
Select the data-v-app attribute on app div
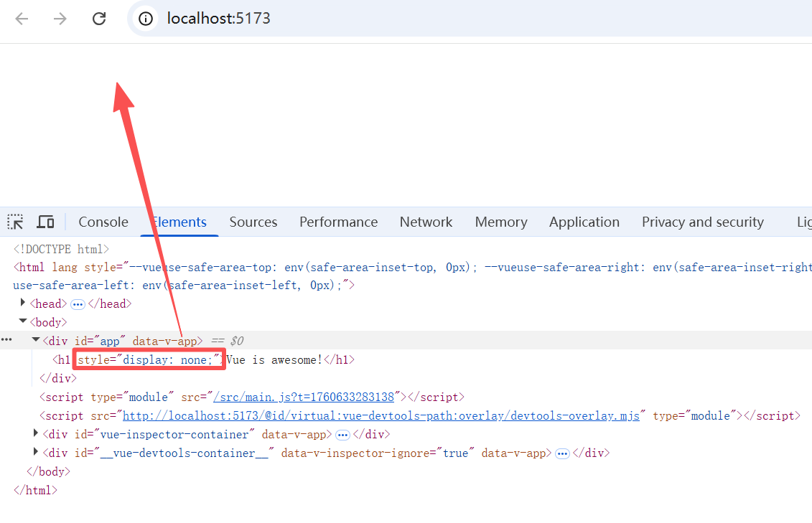click(164, 341)
